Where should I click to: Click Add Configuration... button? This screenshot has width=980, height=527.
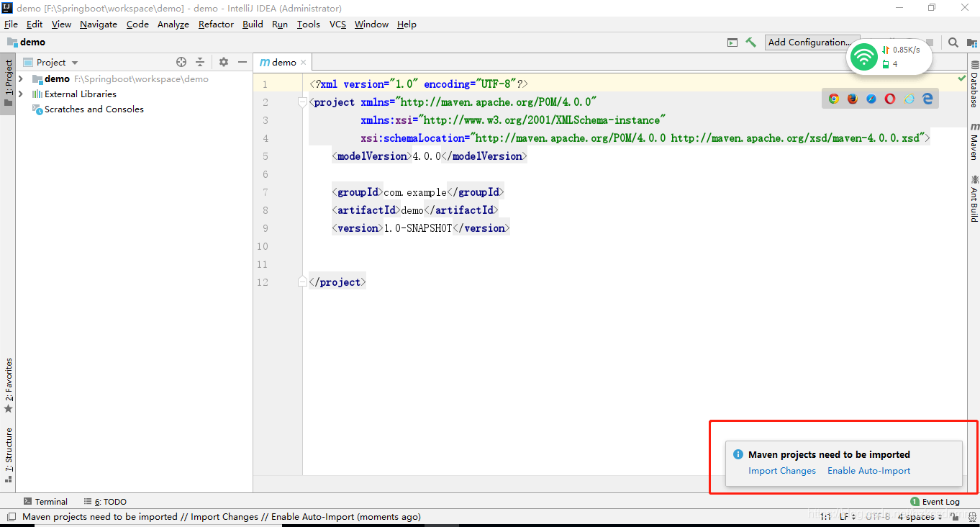tap(812, 42)
